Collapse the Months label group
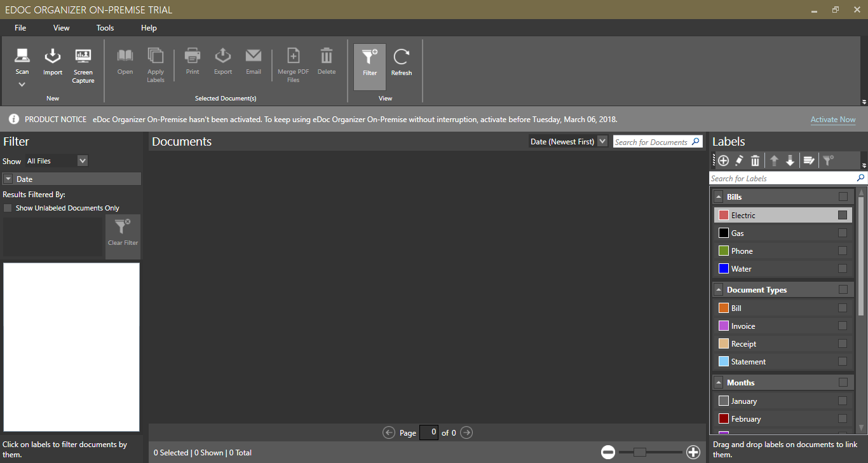 (719, 383)
